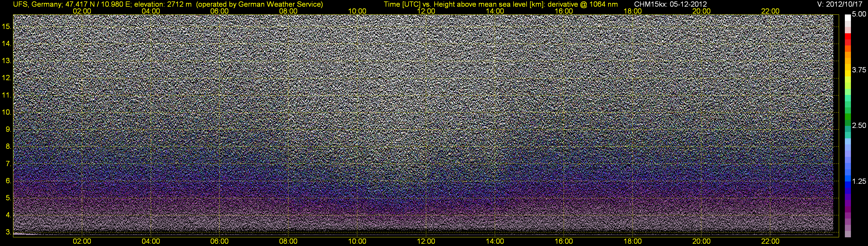Click the height axis label 5.
Viewport: 868px width, 246px height.
point(8,198)
